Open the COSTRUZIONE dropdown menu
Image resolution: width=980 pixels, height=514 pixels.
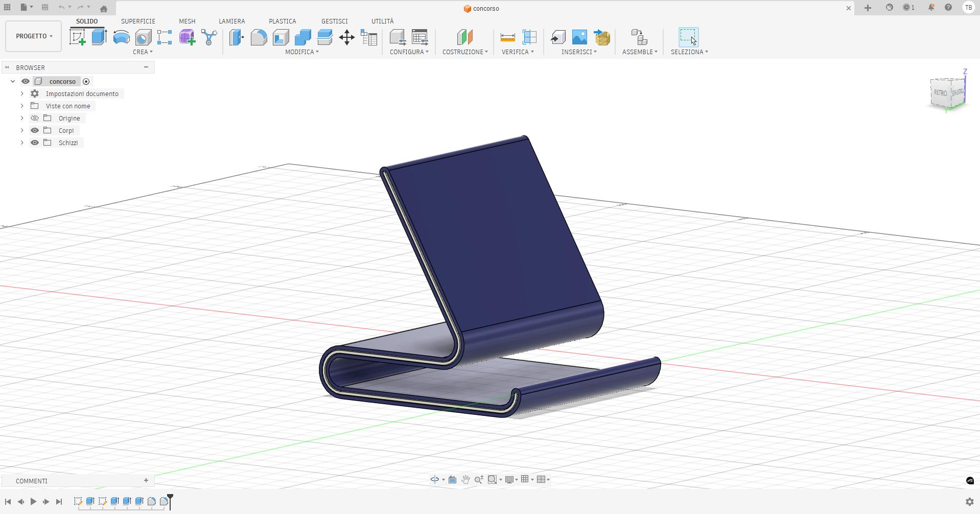pyautogui.click(x=465, y=52)
